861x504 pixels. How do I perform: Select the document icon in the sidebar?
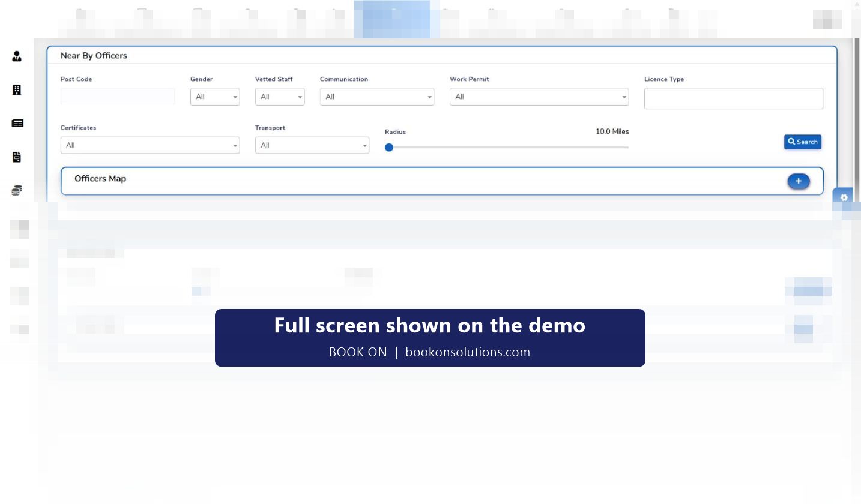pyautogui.click(x=17, y=157)
